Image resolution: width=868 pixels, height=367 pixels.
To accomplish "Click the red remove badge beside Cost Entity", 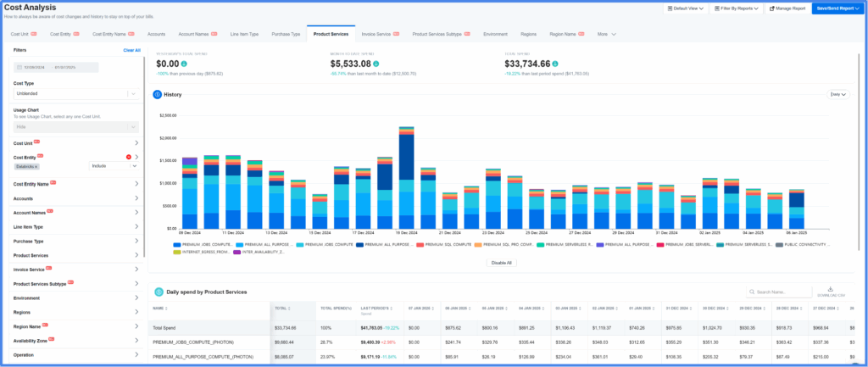I will [x=129, y=157].
